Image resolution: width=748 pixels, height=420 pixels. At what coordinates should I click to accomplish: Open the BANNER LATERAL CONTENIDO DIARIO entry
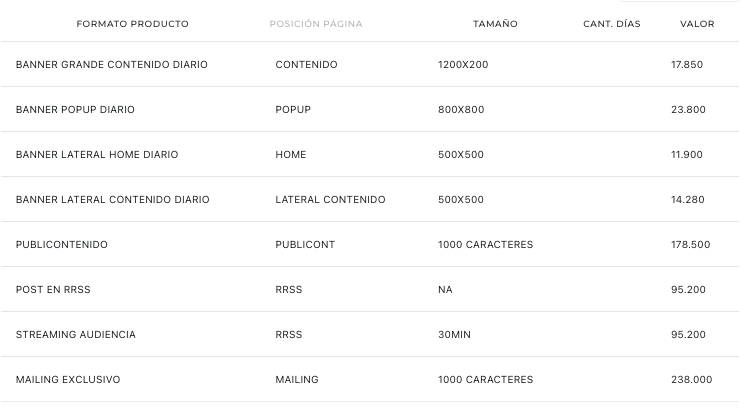[x=370, y=199]
